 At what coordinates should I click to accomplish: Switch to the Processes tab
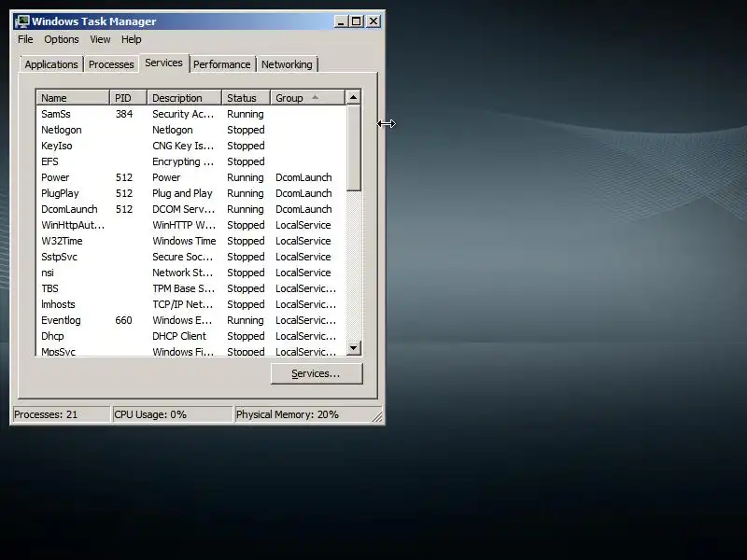(111, 64)
